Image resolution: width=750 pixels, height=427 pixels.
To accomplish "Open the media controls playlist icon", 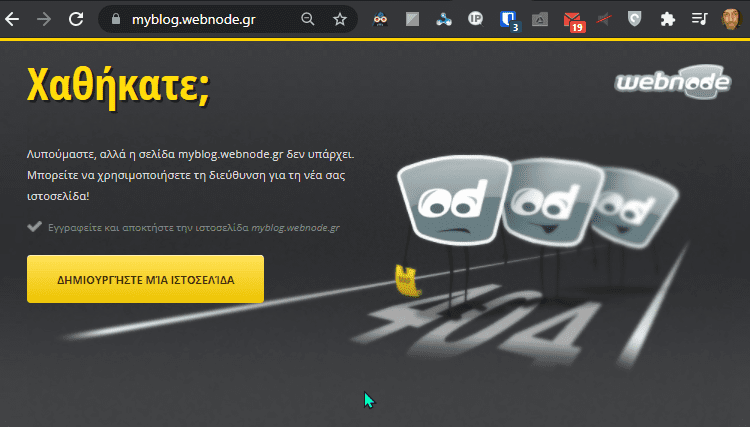I will pyautogui.click(x=699, y=19).
